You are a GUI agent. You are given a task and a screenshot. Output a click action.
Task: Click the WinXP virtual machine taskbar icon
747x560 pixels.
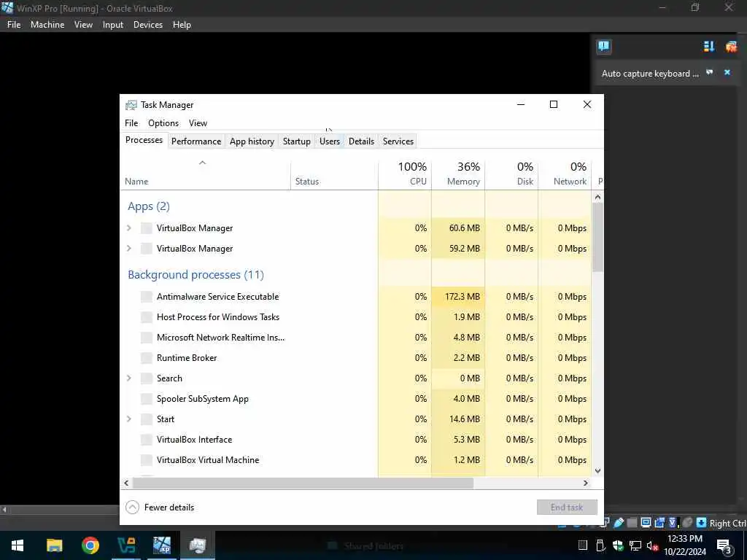point(162,545)
